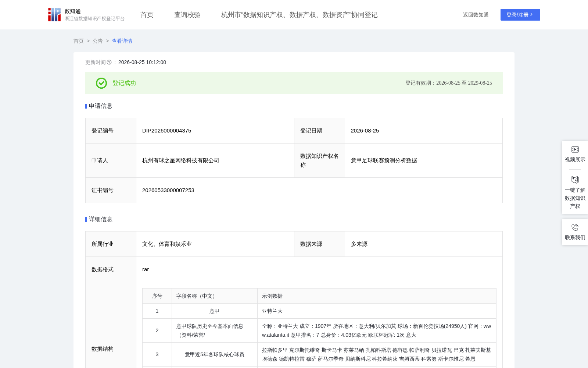Click the 登录/注册 button
The height and width of the screenshot is (368, 588).
520,15
